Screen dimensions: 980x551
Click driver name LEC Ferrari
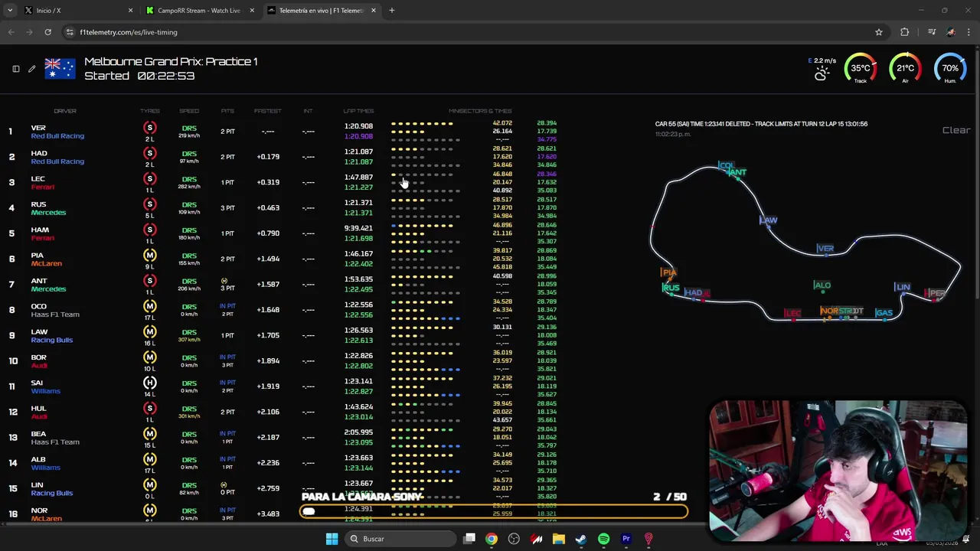43,183
